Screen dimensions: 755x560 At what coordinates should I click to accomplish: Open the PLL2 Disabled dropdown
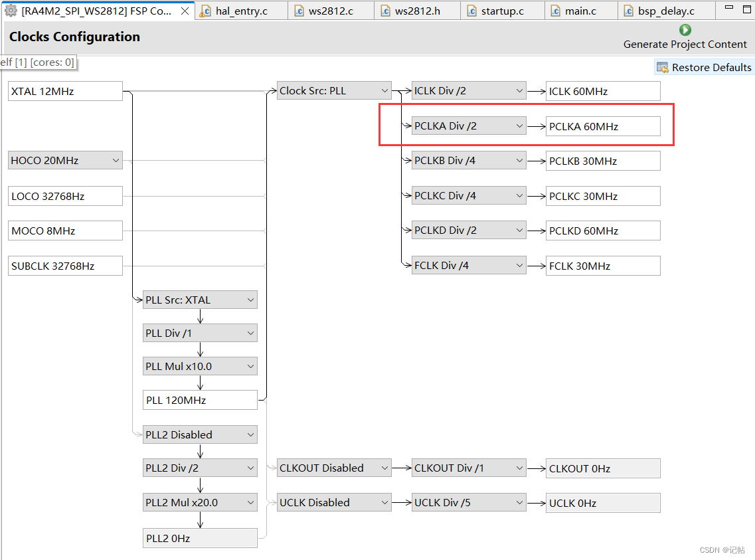click(x=200, y=434)
